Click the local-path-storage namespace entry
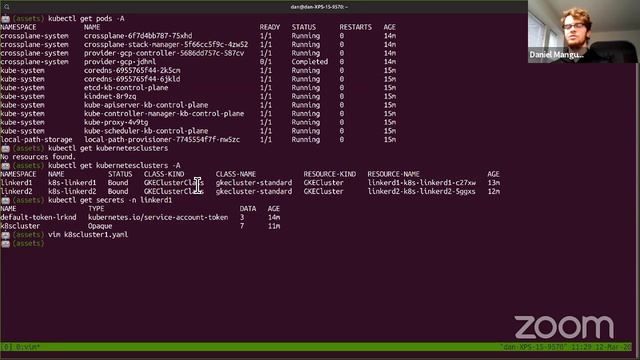This screenshot has height=360, width=640. 36,140
